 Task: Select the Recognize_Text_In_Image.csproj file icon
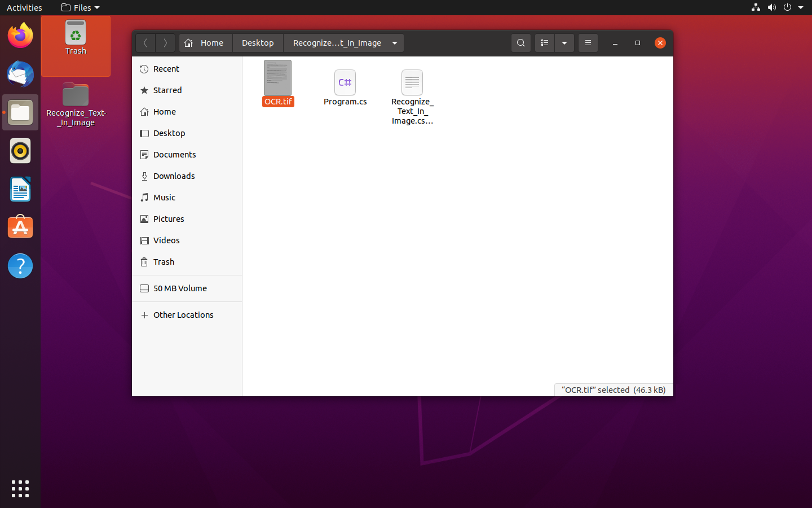point(412,83)
